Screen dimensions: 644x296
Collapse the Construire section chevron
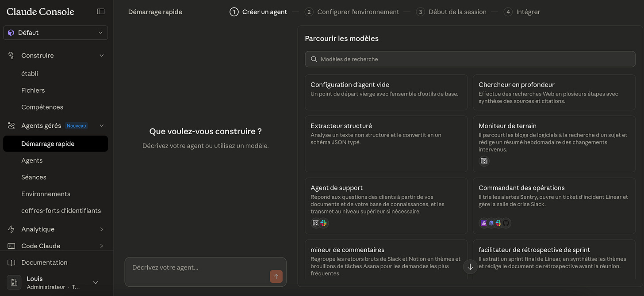(x=101, y=55)
